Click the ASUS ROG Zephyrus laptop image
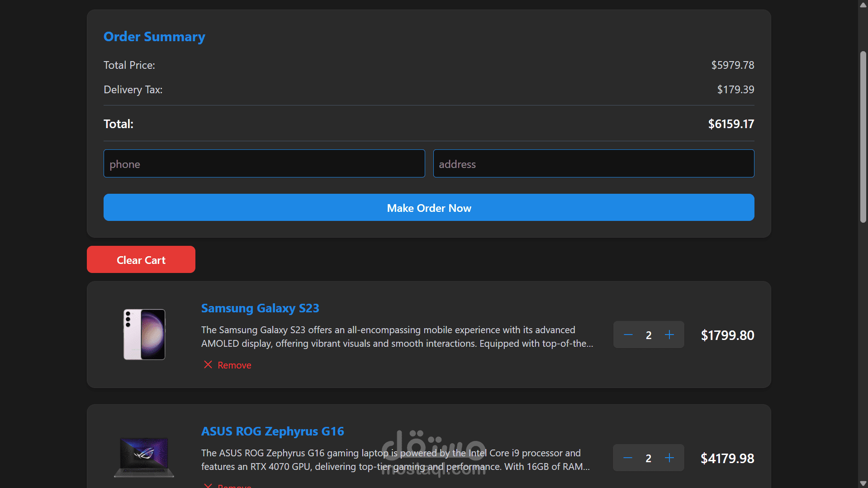The width and height of the screenshot is (868, 488). [144, 457]
